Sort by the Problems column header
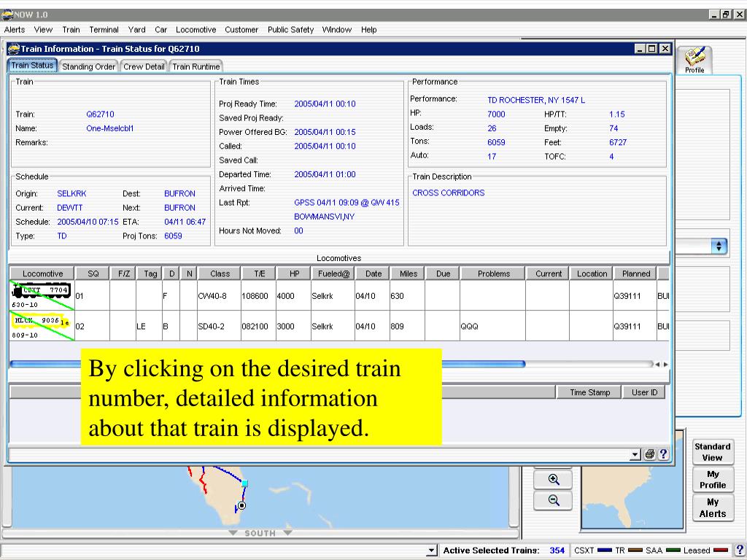 [494, 274]
